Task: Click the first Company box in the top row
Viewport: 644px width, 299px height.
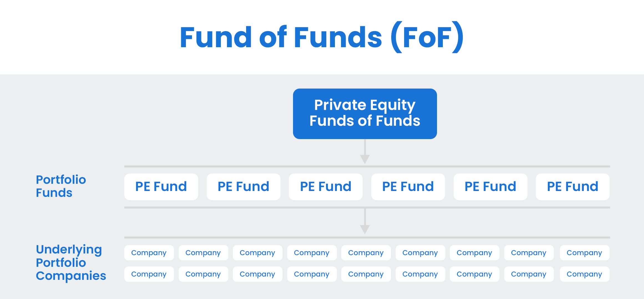Action: point(149,253)
